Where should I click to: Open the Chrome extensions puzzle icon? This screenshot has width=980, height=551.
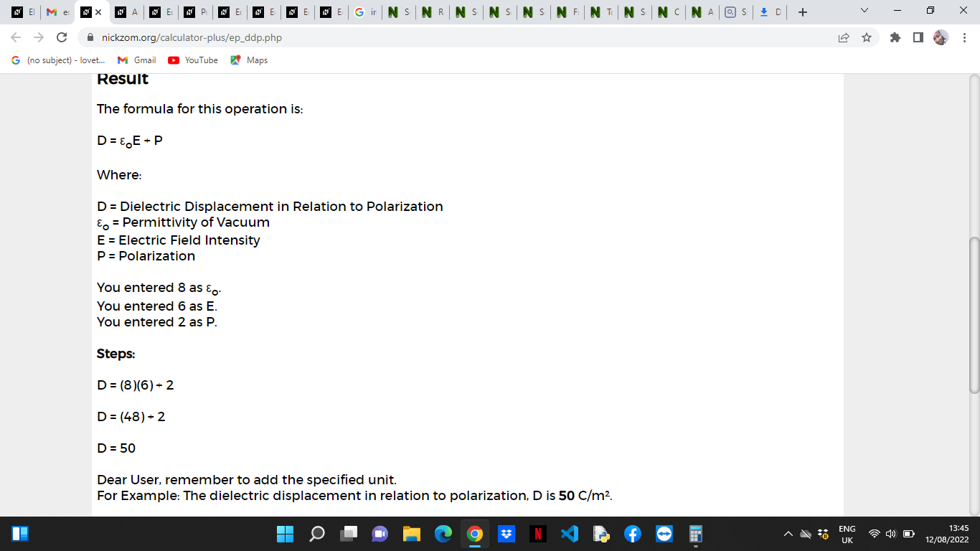coord(895,37)
